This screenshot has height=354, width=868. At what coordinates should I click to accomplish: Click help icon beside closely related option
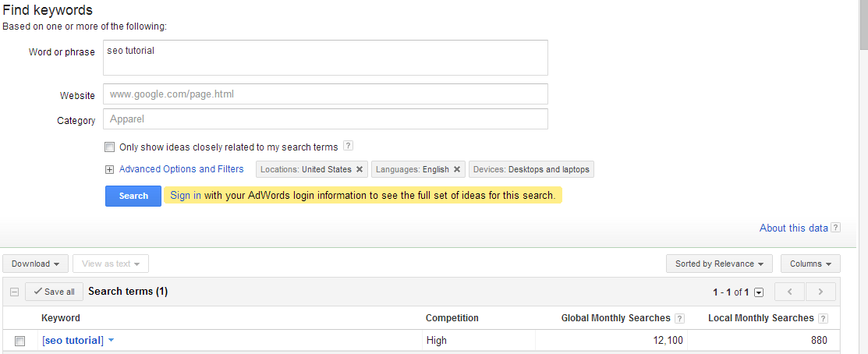pyautogui.click(x=349, y=146)
